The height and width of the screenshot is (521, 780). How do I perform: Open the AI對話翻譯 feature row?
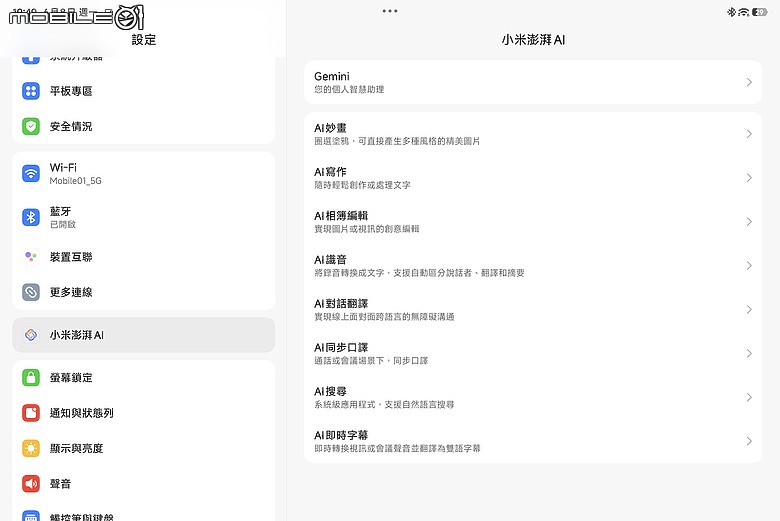tap(533, 310)
